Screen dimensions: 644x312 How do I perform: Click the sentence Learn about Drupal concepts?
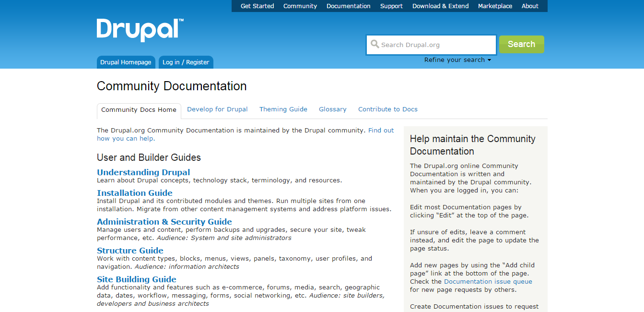click(x=219, y=180)
